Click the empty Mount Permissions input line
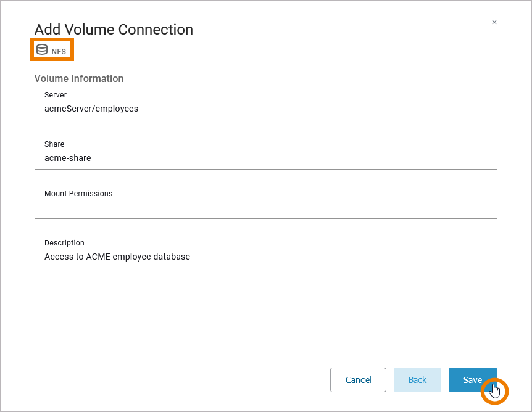 265,208
